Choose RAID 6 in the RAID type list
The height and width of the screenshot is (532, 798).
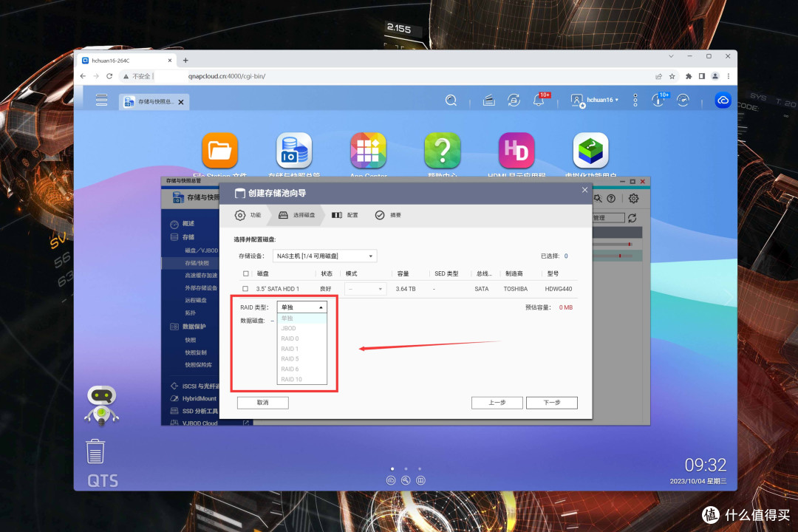[301, 369]
